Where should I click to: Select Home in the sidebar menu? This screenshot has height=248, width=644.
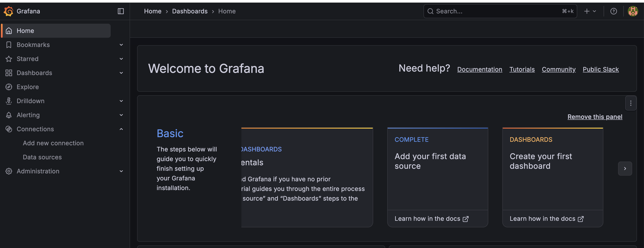[x=56, y=31]
